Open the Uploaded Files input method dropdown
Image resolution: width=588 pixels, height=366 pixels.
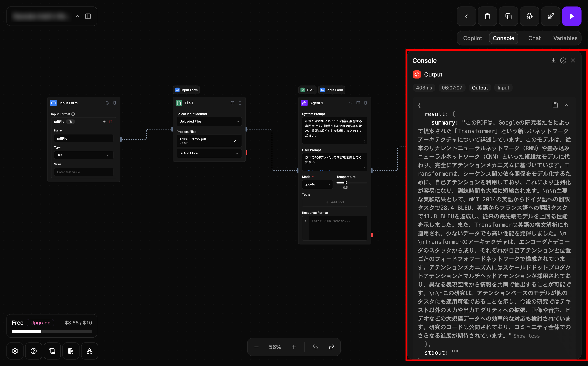pos(209,122)
